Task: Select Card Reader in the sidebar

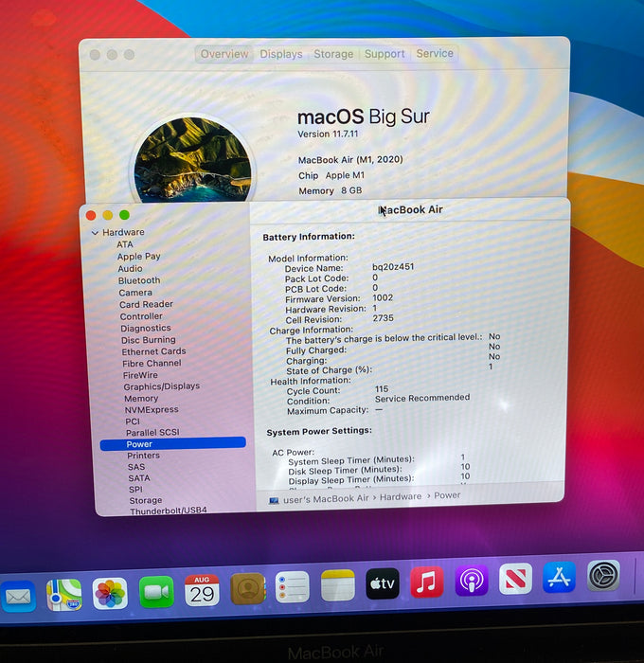Action: click(x=146, y=304)
